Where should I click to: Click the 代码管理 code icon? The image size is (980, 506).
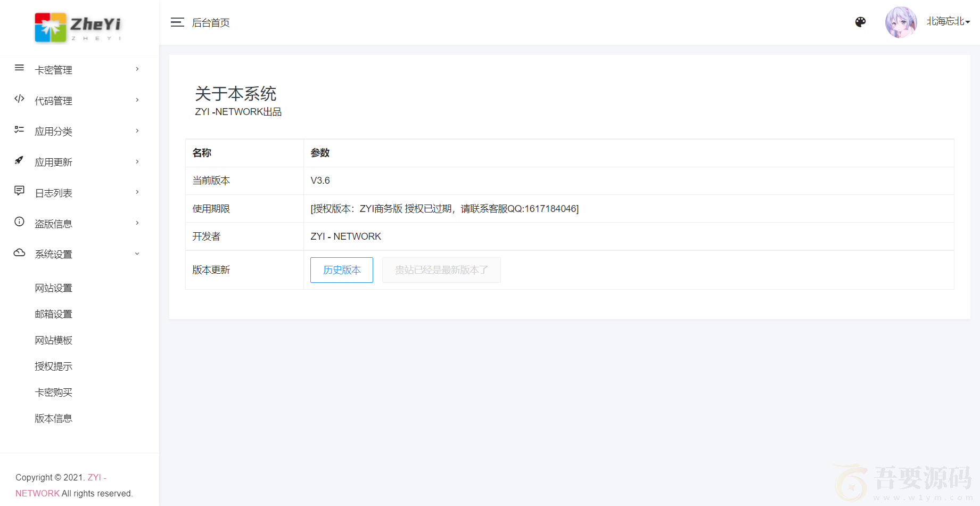click(x=19, y=99)
